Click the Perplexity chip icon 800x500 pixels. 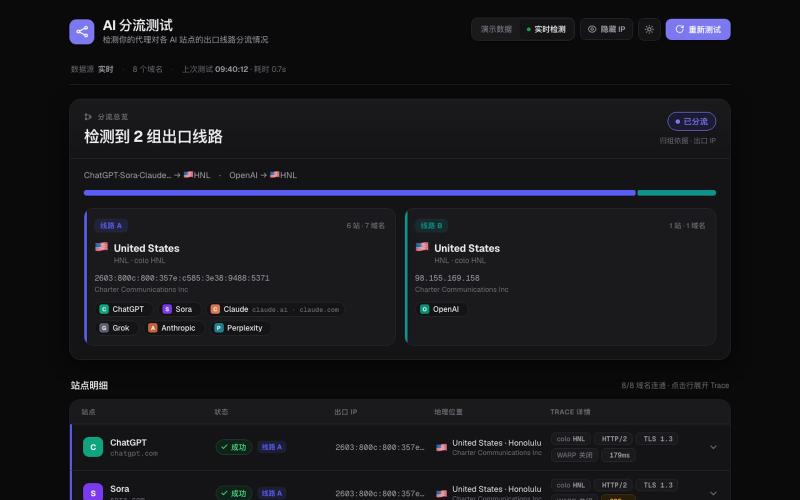click(x=218, y=328)
